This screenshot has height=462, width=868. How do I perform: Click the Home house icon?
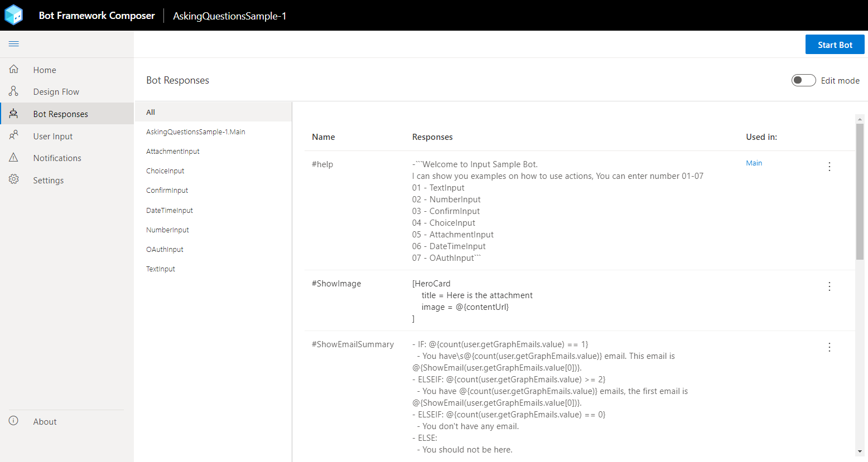(x=14, y=69)
